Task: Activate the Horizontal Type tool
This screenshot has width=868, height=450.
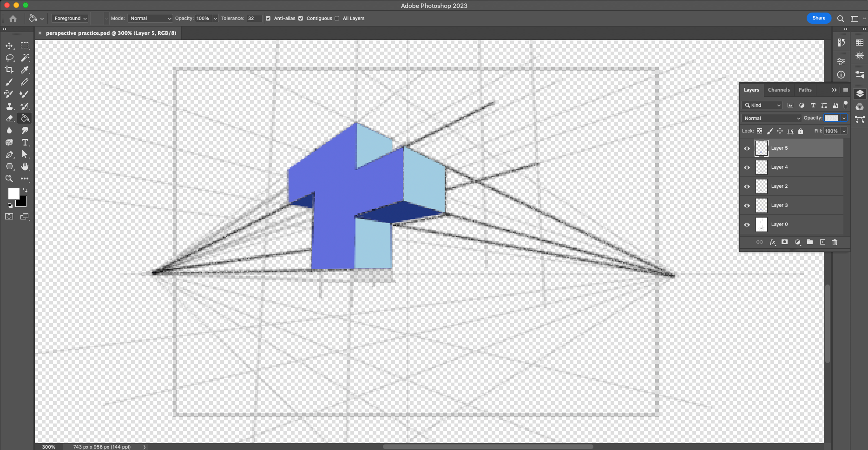Action: click(25, 142)
